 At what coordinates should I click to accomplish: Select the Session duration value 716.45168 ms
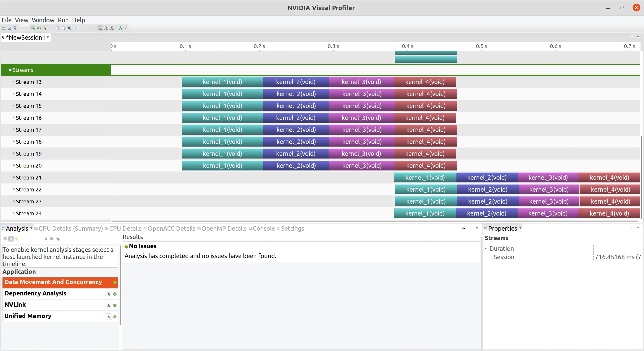[x=618, y=257]
